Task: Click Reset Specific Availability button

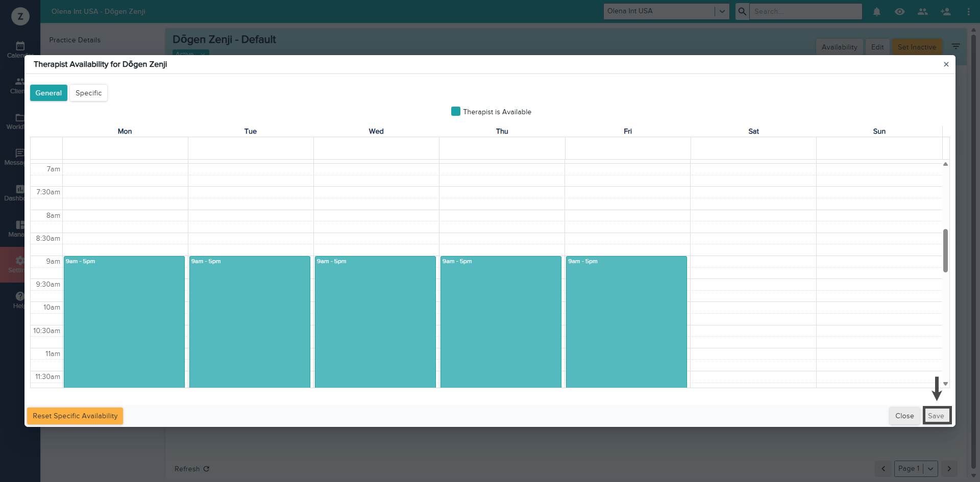Action: pyautogui.click(x=75, y=416)
